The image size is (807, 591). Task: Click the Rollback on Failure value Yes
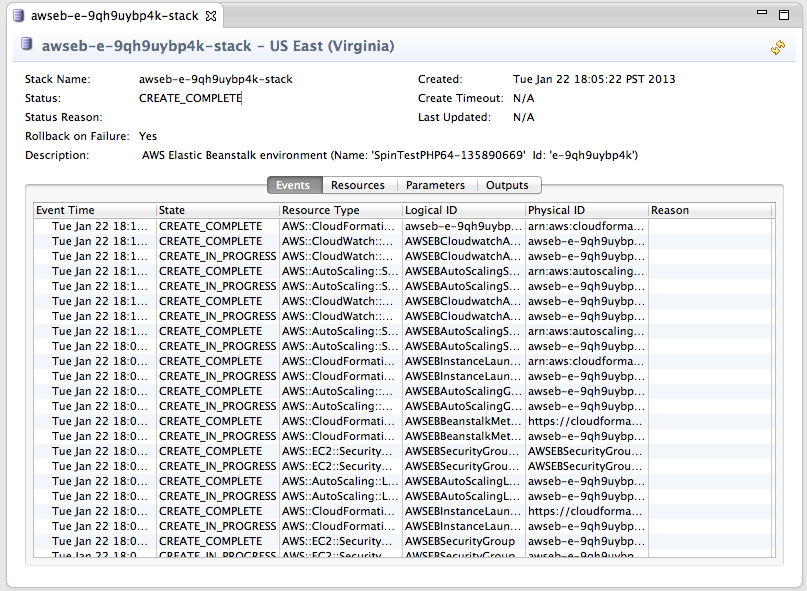coord(148,136)
